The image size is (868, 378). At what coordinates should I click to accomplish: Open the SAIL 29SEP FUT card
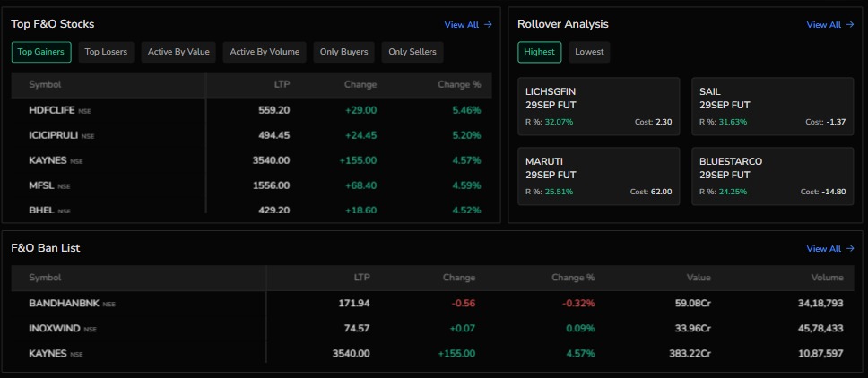point(772,106)
